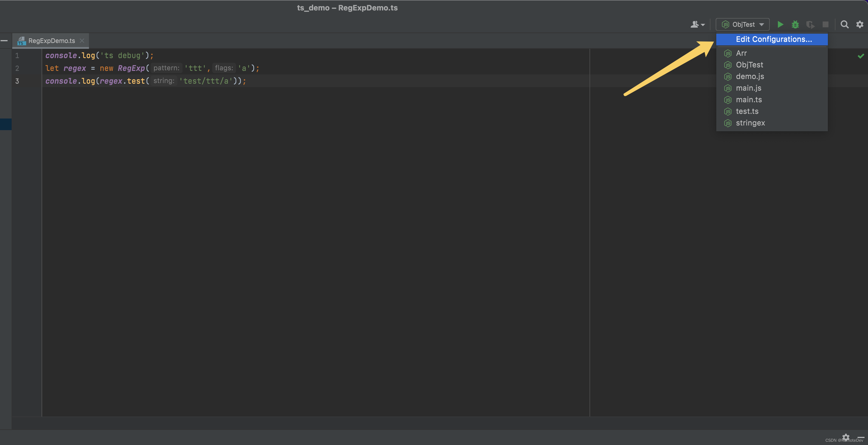868x445 pixels.
Task: Choose the stringex configuration
Action: 750,123
